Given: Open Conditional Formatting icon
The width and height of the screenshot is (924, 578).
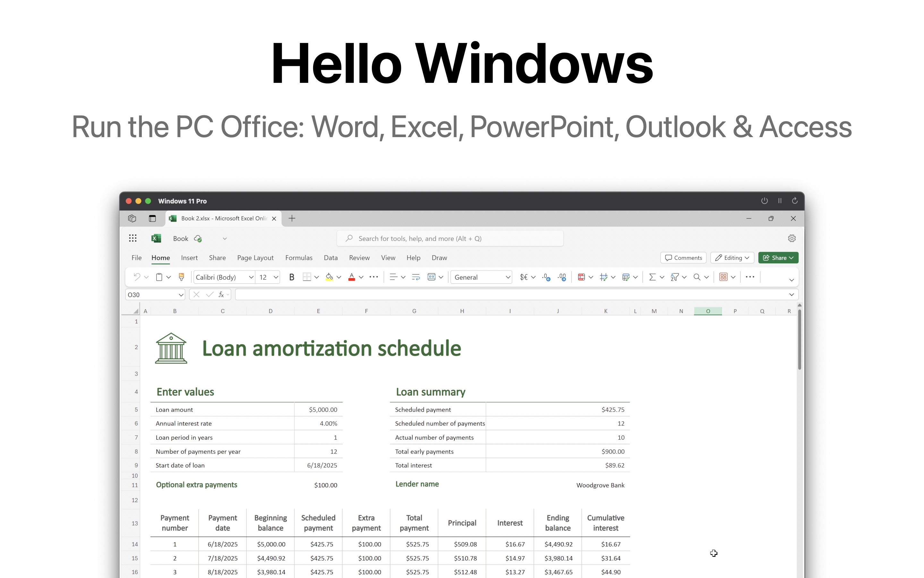Looking at the screenshot, I should 581,277.
